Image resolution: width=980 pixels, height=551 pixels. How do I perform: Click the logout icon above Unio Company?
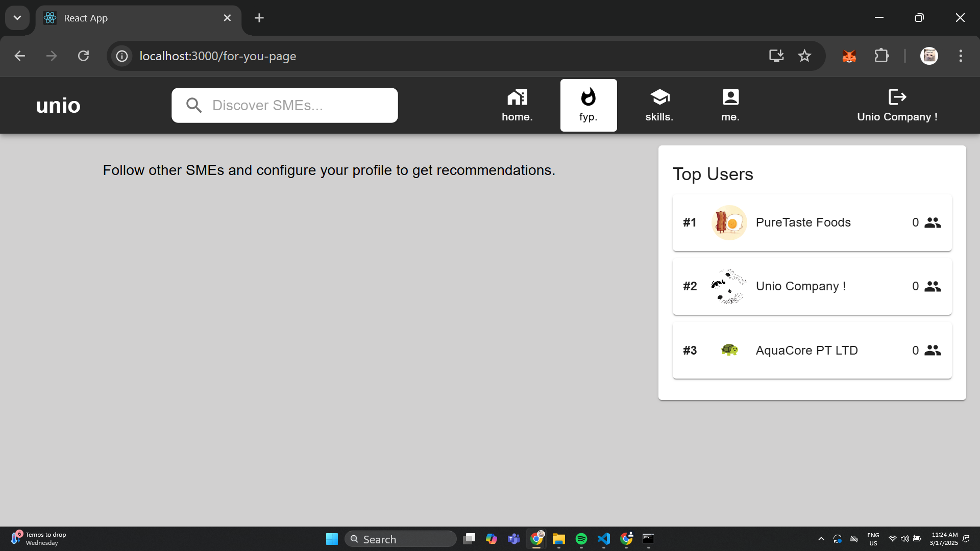[x=897, y=97]
